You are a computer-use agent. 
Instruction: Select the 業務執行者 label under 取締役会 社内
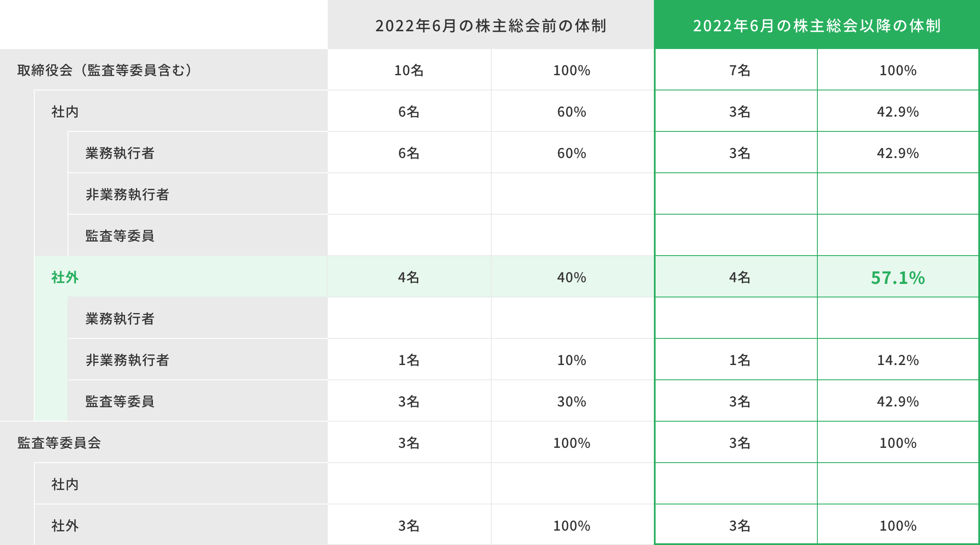click(x=120, y=153)
